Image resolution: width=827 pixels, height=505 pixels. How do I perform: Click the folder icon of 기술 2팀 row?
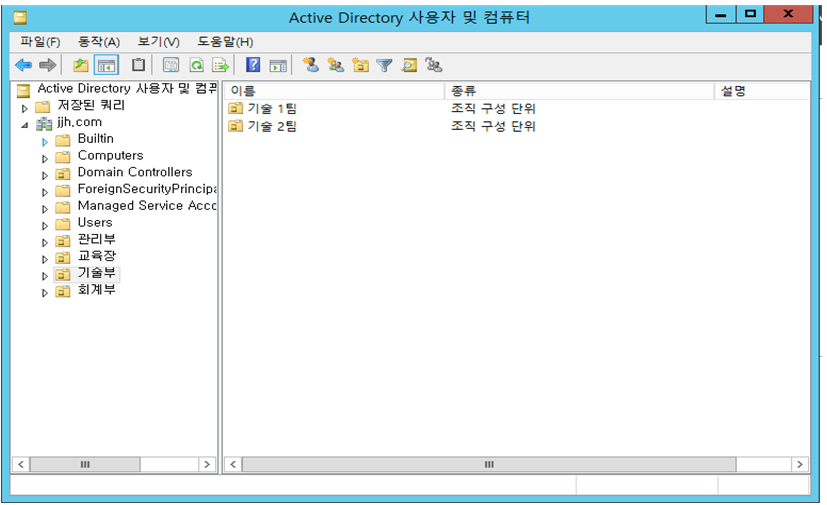tap(235, 126)
